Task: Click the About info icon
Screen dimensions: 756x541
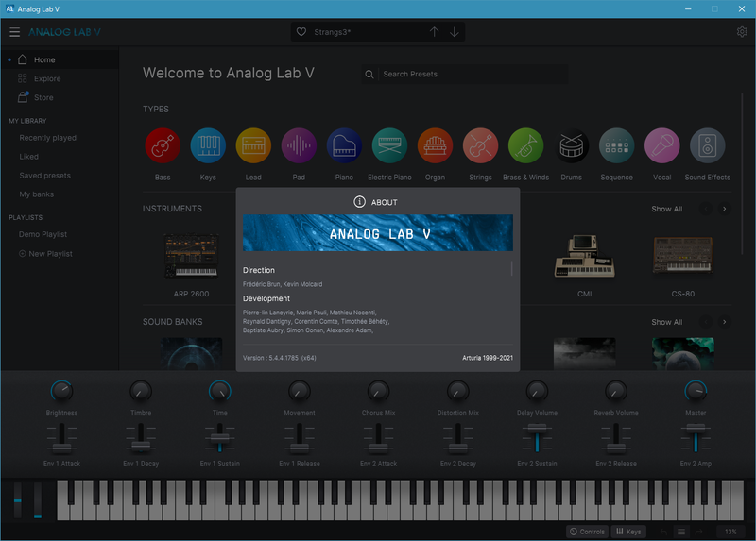Action: click(359, 202)
